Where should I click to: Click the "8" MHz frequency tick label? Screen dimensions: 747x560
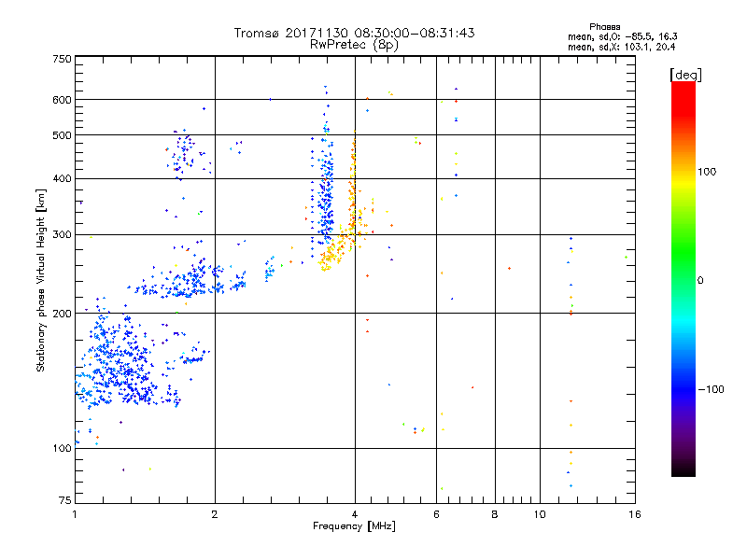(x=495, y=514)
